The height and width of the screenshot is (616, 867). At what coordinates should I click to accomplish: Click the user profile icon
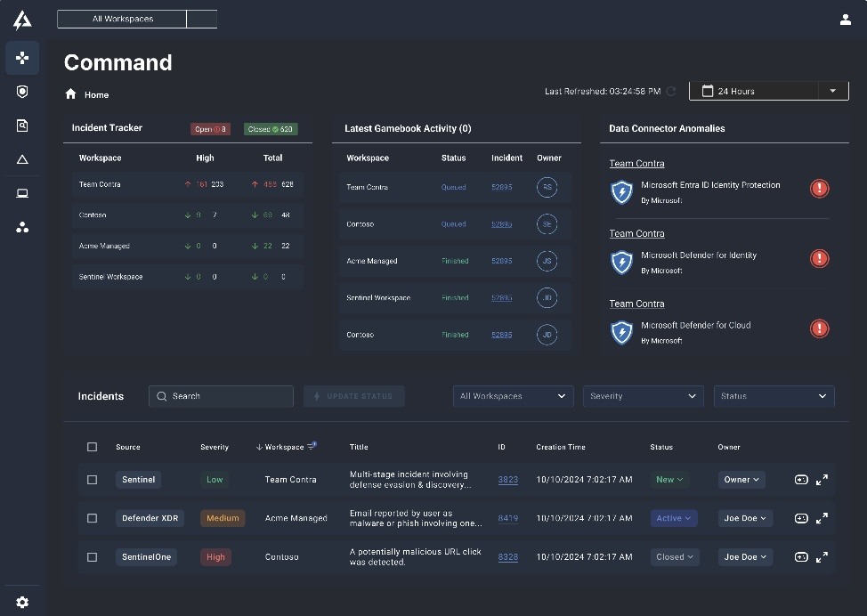point(845,20)
